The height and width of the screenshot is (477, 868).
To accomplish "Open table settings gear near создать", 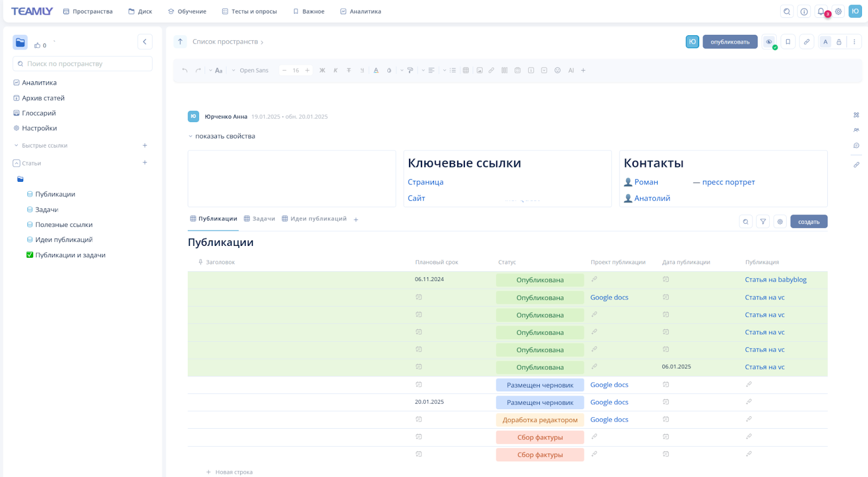I will coord(780,221).
